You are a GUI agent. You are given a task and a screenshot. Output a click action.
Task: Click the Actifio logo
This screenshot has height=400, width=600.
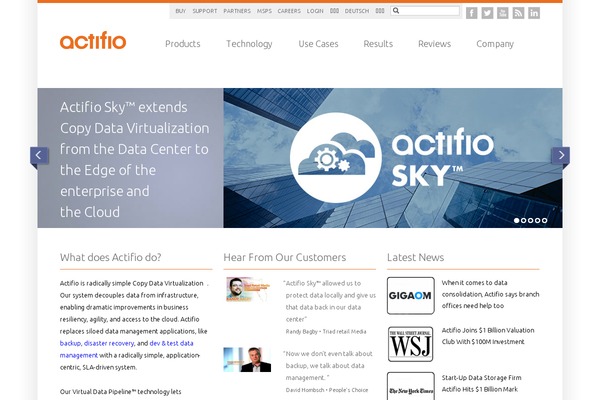coord(93,41)
